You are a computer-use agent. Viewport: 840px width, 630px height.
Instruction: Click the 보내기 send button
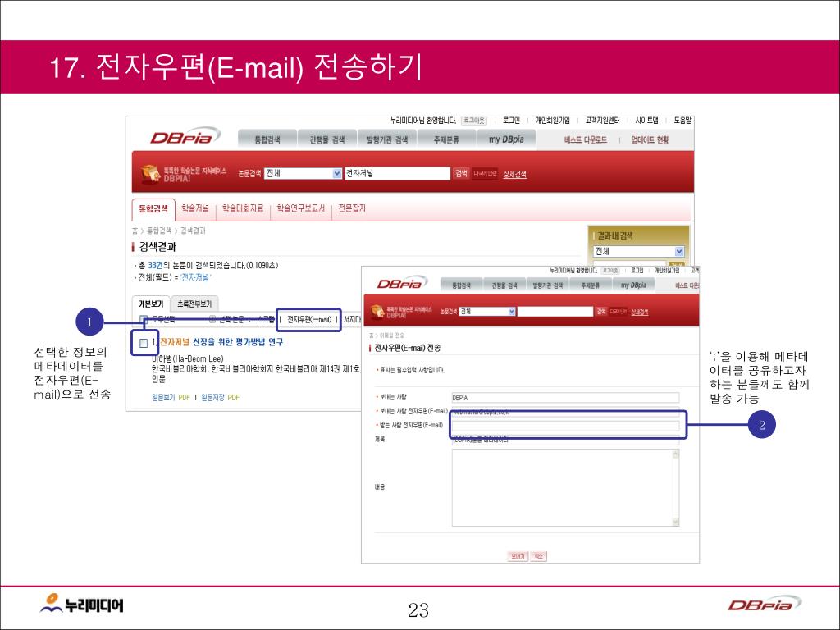pos(518,556)
